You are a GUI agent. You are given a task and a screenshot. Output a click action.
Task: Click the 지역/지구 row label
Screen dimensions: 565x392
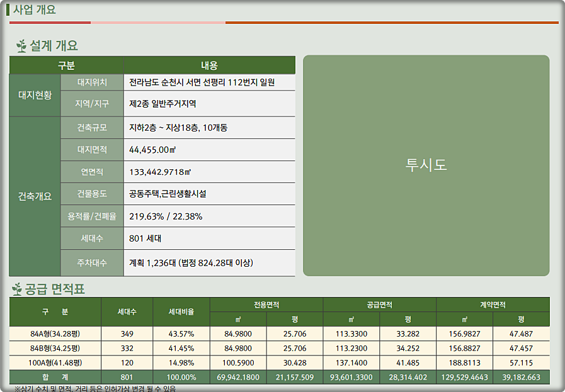click(x=92, y=104)
